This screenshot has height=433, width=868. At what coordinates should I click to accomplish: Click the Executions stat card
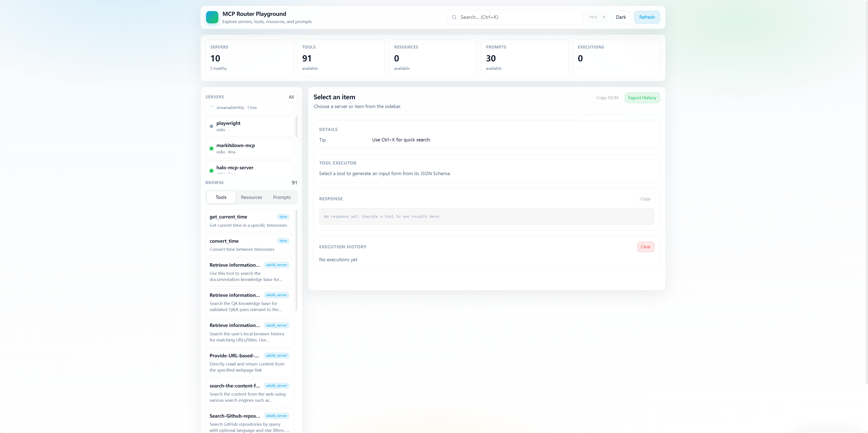pos(617,58)
